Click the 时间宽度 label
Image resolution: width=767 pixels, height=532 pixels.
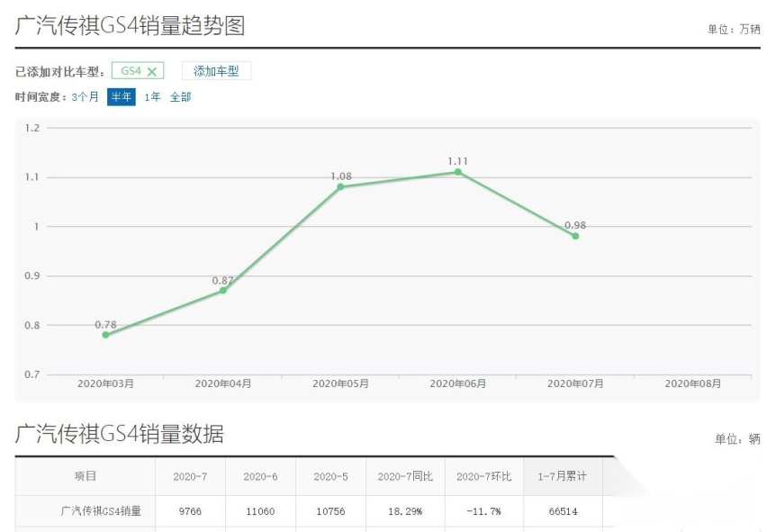pyautogui.click(x=41, y=97)
